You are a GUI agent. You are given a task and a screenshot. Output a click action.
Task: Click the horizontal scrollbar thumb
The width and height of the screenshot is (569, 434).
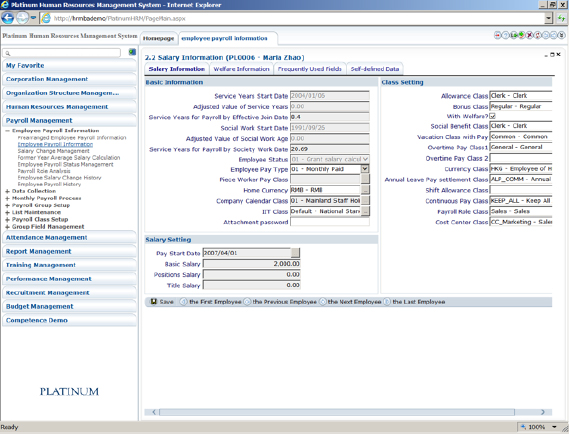(337, 412)
